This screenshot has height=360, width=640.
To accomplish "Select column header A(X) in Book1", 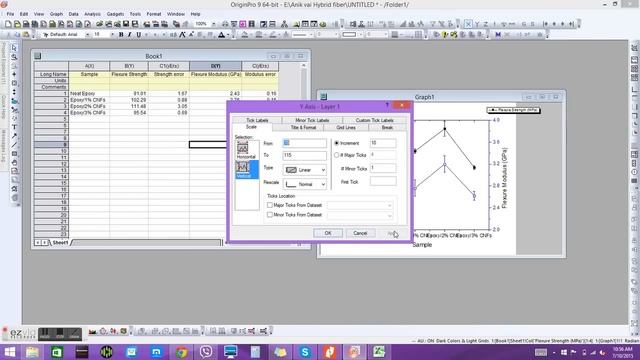I will pyautogui.click(x=89, y=66).
